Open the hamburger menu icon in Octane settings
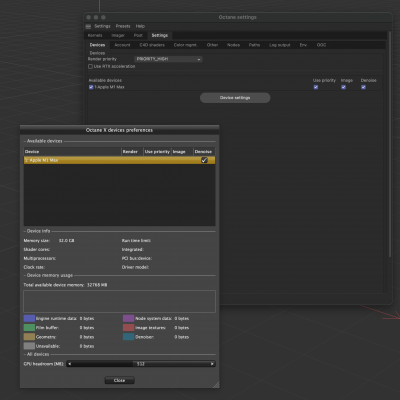Screen dimensions: 400x400 click(x=88, y=26)
